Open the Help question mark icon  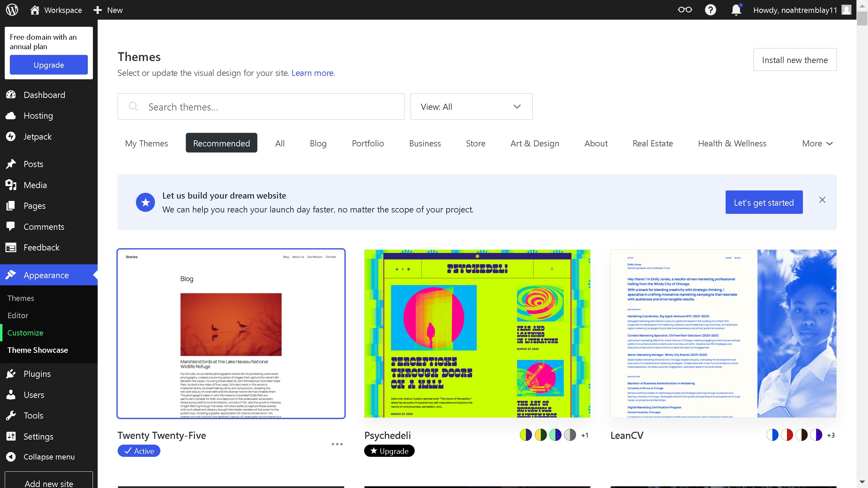710,10
